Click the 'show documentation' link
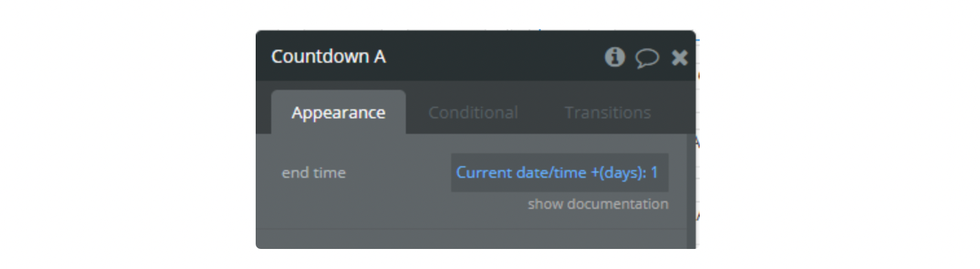 598,204
